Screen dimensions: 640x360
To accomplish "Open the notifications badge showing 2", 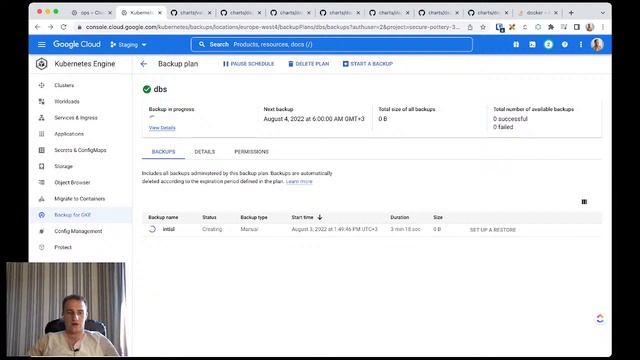I will (x=548, y=44).
